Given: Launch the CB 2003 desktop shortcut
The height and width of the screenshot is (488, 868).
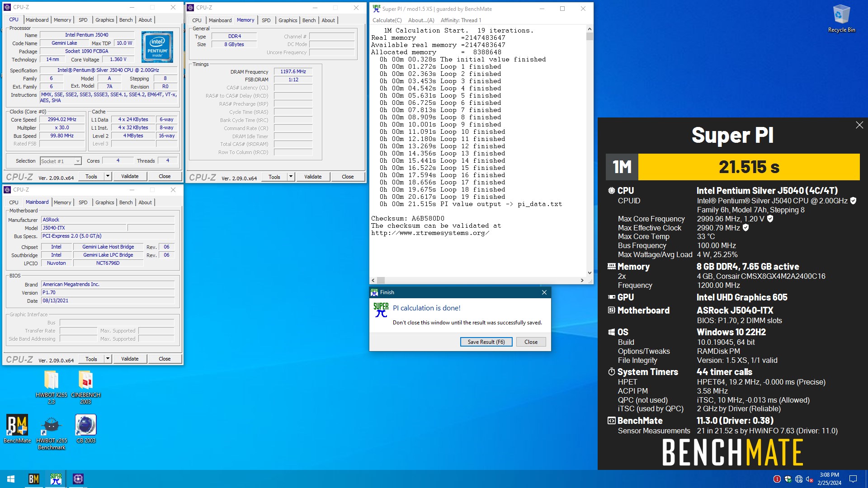Looking at the screenshot, I should click(x=85, y=429).
